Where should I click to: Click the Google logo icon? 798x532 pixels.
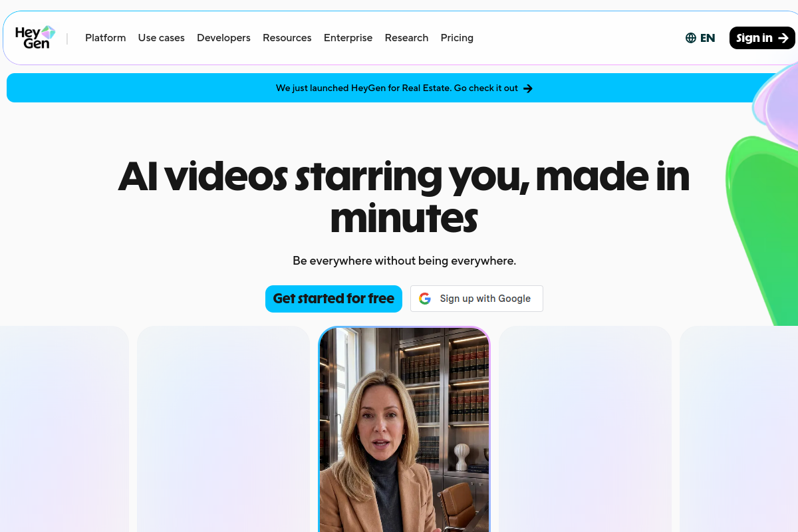pyautogui.click(x=425, y=299)
